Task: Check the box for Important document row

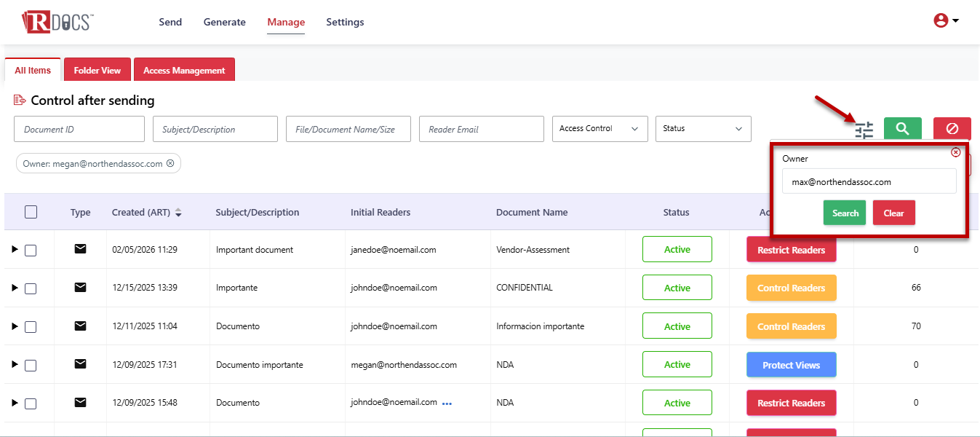Action: tap(31, 251)
